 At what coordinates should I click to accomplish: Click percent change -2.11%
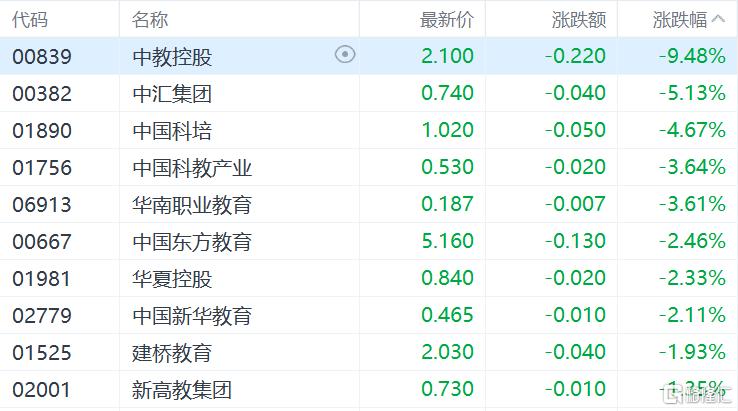click(x=692, y=314)
